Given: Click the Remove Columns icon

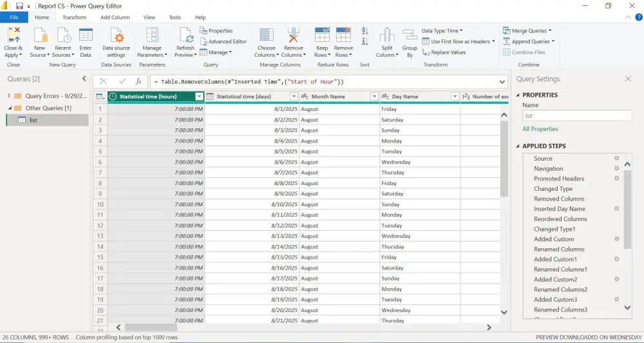Looking at the screenshot, I should pyautogui.click(x=293, y=35).
